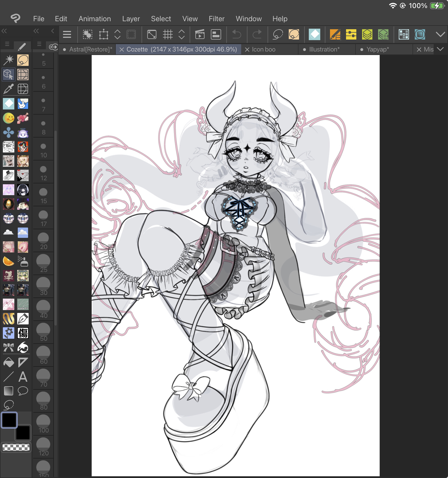Open the canvas tab list dropdown
Viewport: 448px width, 478px height.
[441, 49]
